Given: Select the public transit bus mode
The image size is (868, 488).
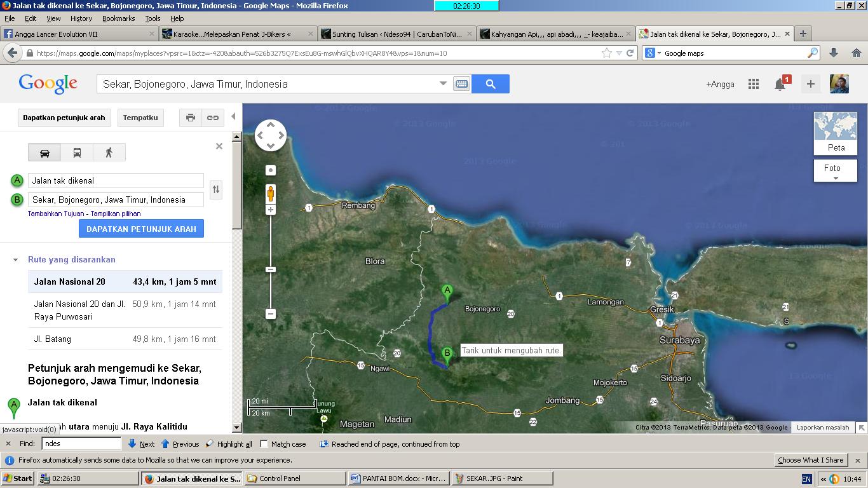Looking at the screenshot, I should pyautogui.click(x=77, y=152).
